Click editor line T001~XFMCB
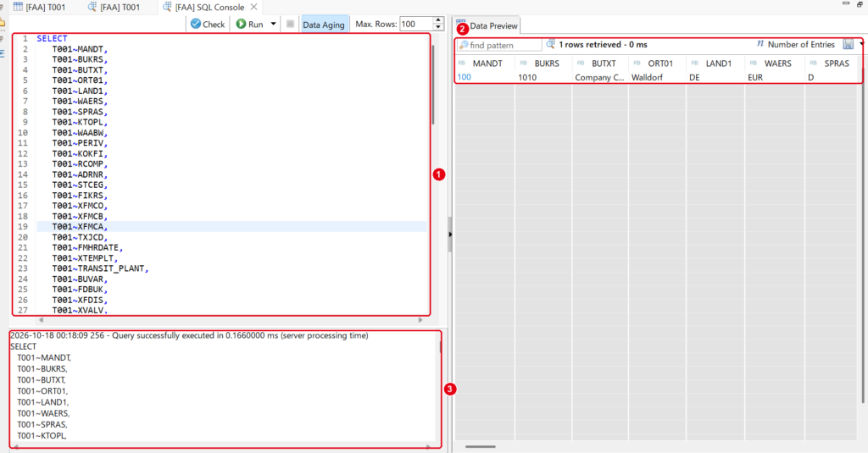Image resolution: width=868 pixels, height=453 pixels. click(80, 216)
